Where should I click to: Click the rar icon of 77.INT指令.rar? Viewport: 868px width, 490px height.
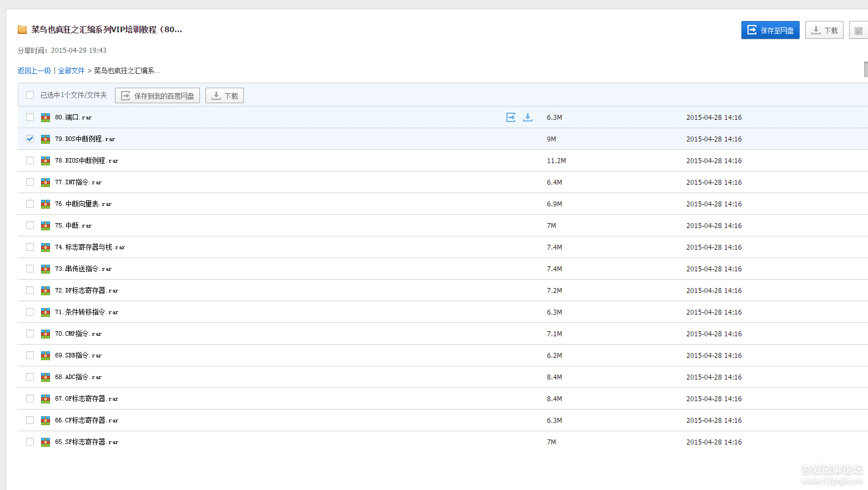click(x=46, y=183)
